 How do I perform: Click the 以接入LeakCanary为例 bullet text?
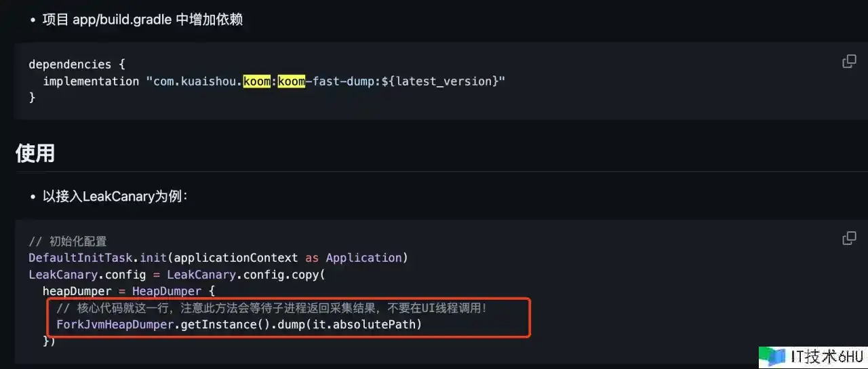115,197
